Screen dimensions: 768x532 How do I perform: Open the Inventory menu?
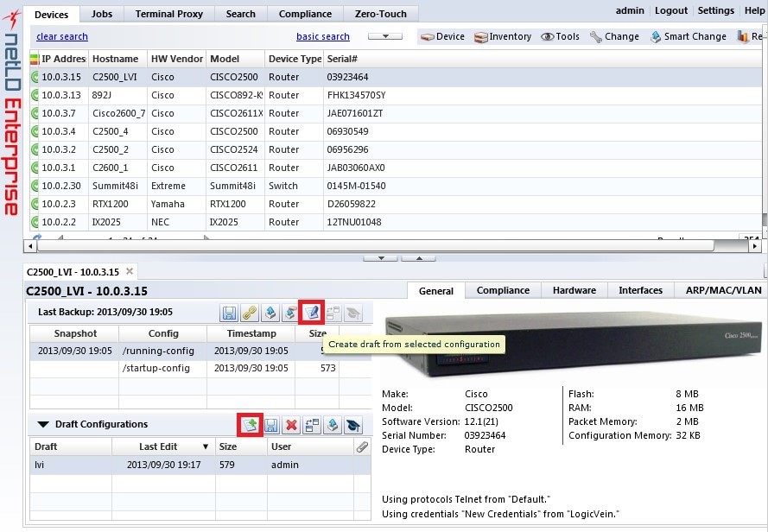tap(503, 37)
